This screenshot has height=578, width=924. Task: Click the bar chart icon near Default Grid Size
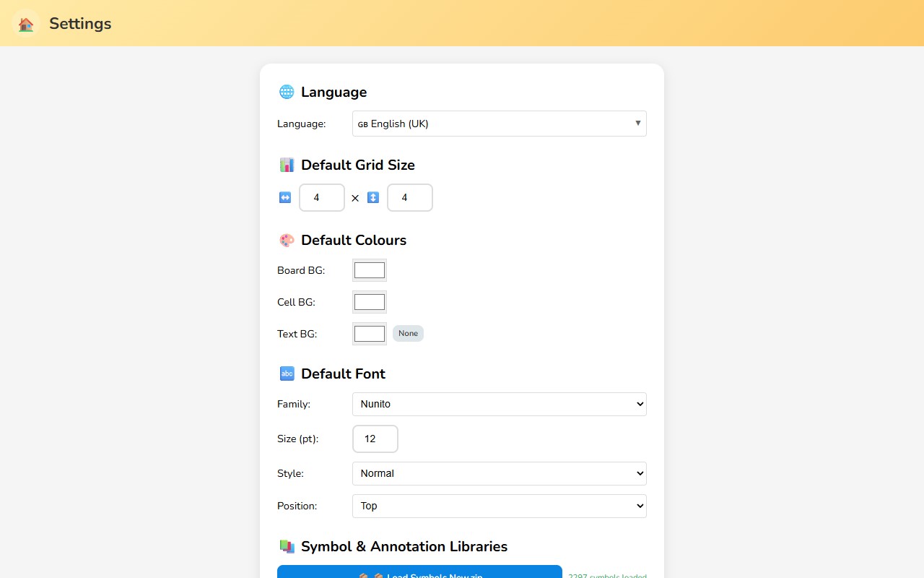287,165
